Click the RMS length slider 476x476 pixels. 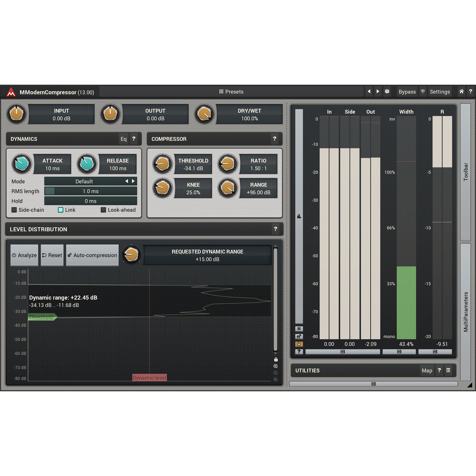[91, 191]
